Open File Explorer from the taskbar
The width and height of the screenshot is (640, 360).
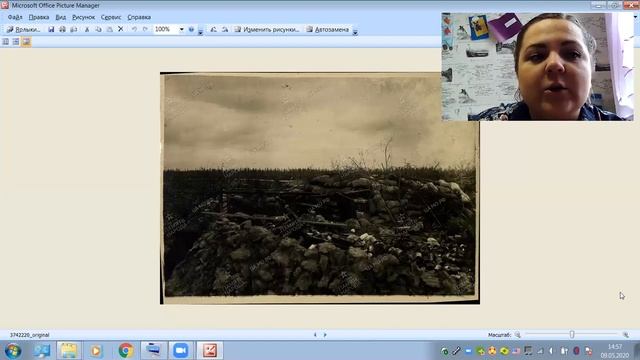point(69,351)
